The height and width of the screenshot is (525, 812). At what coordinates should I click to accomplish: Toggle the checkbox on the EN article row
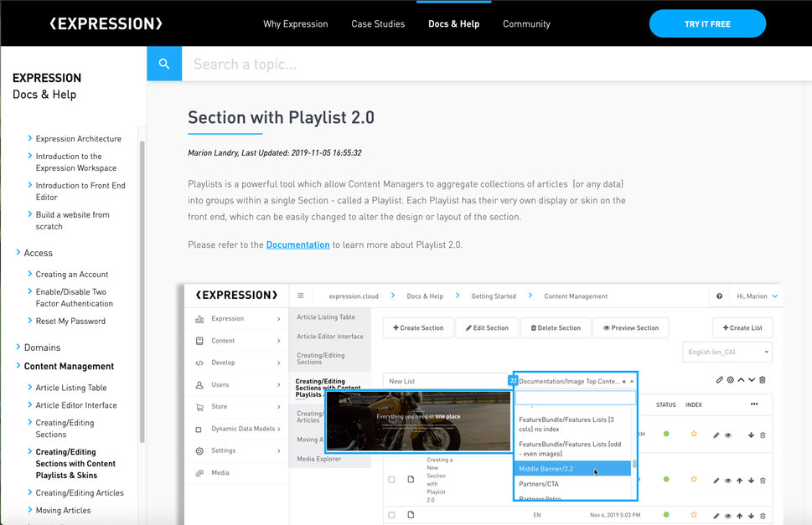[391, 514]
